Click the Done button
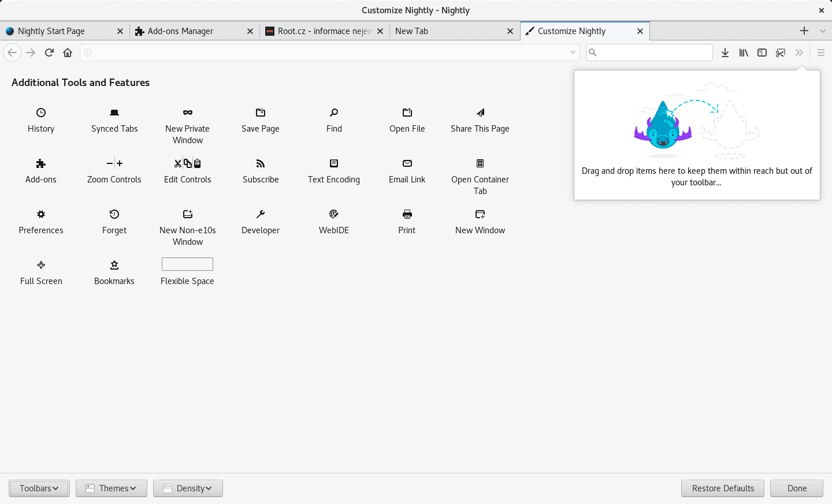The height and width of the screenshot is (504, 832). pyautogui.click(x=796, y=488)
